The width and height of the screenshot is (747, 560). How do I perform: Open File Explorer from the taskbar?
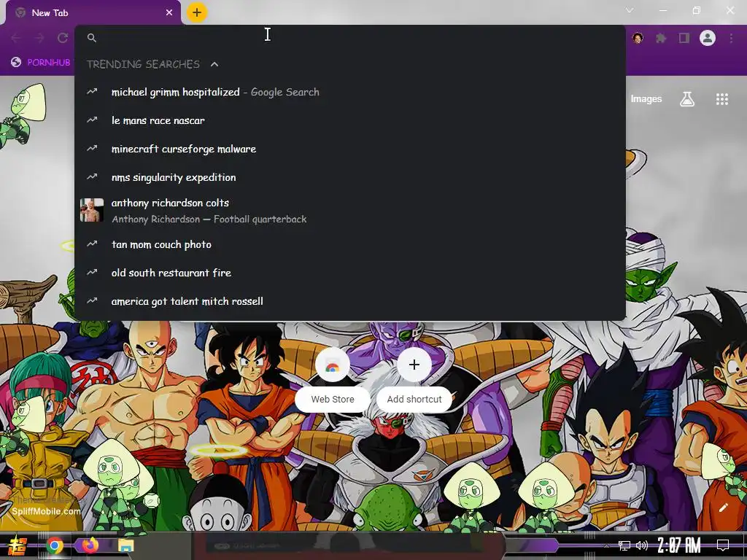click(126, 545)
